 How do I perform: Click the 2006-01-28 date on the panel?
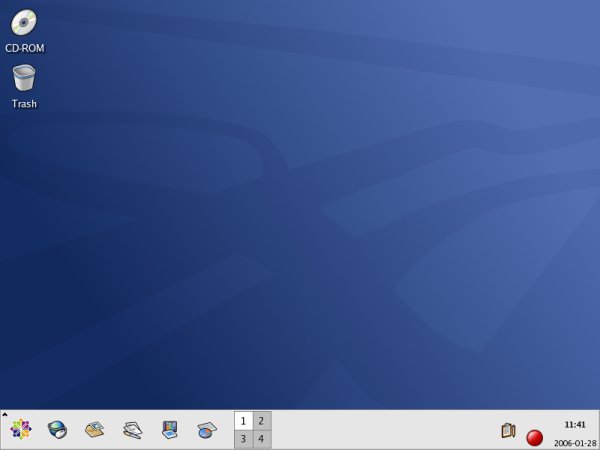[575, 442]
